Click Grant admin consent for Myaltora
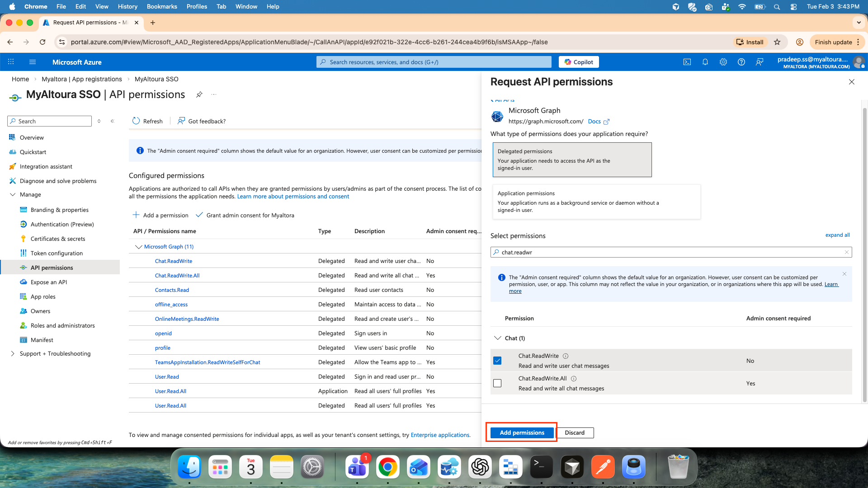The width and height of the screenshot is (868, 488). pos(245,215)
